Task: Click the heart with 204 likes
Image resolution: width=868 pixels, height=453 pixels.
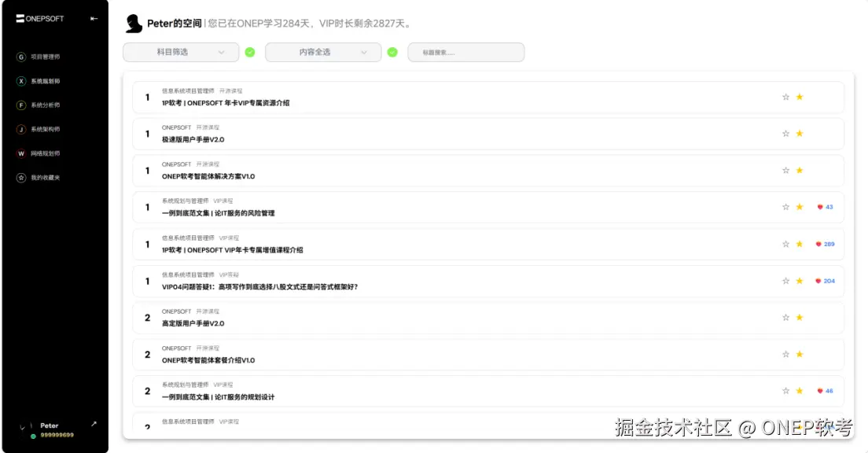Action: (818, 281)
